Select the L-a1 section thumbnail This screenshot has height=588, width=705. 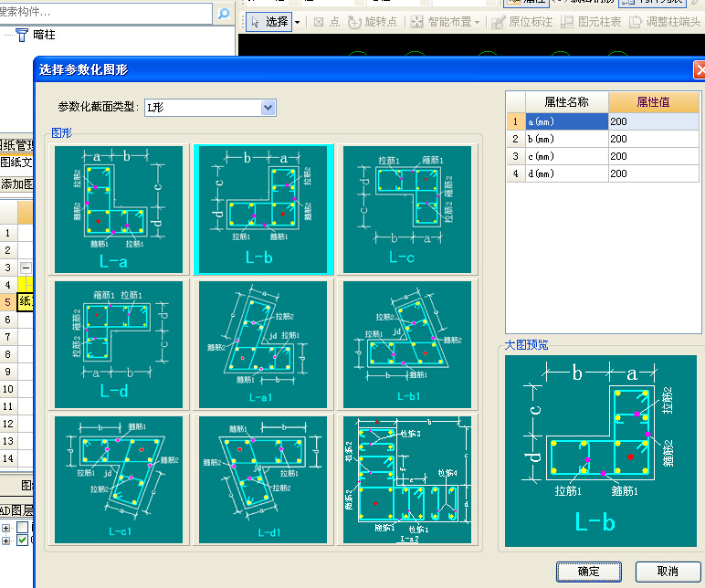point(263,344)
